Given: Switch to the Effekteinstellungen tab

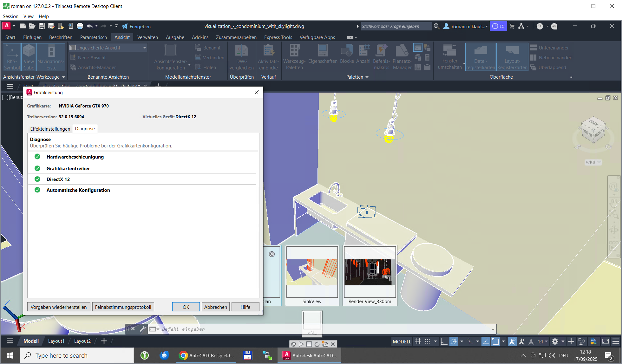Looking at the screenshot, I should 50,129.
